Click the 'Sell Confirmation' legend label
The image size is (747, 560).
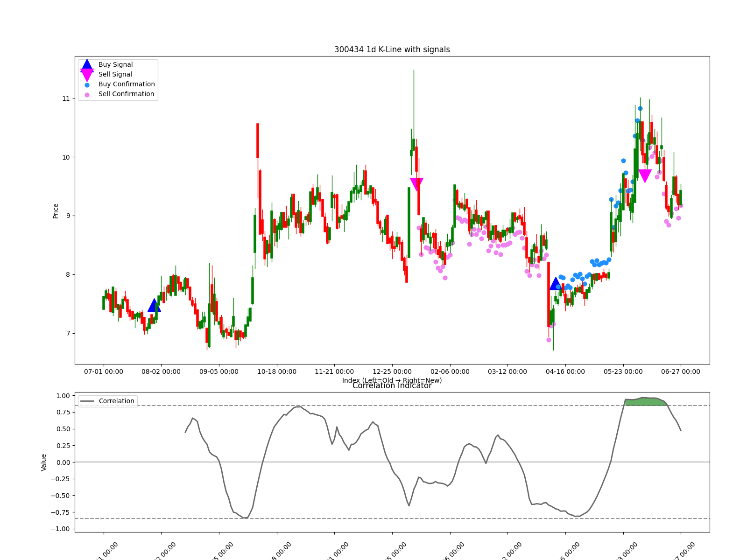click(x=126, y=94)
